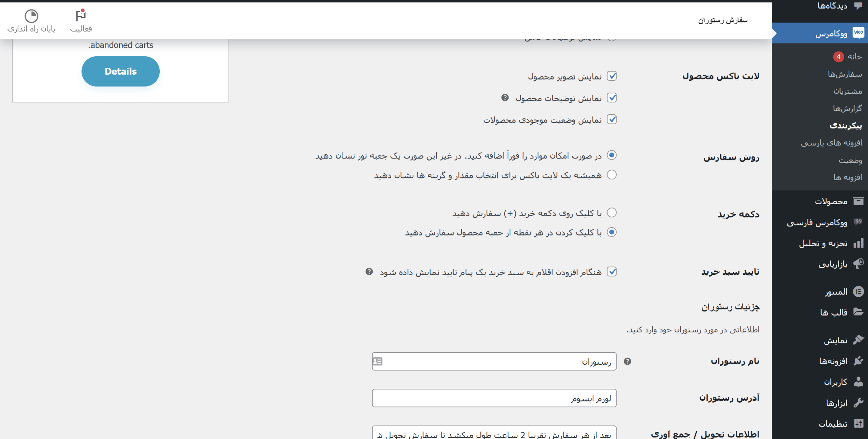Open افزونه های پارسی submenu item
The width and height of the screenshot is (868, 439).
[831, 143]
